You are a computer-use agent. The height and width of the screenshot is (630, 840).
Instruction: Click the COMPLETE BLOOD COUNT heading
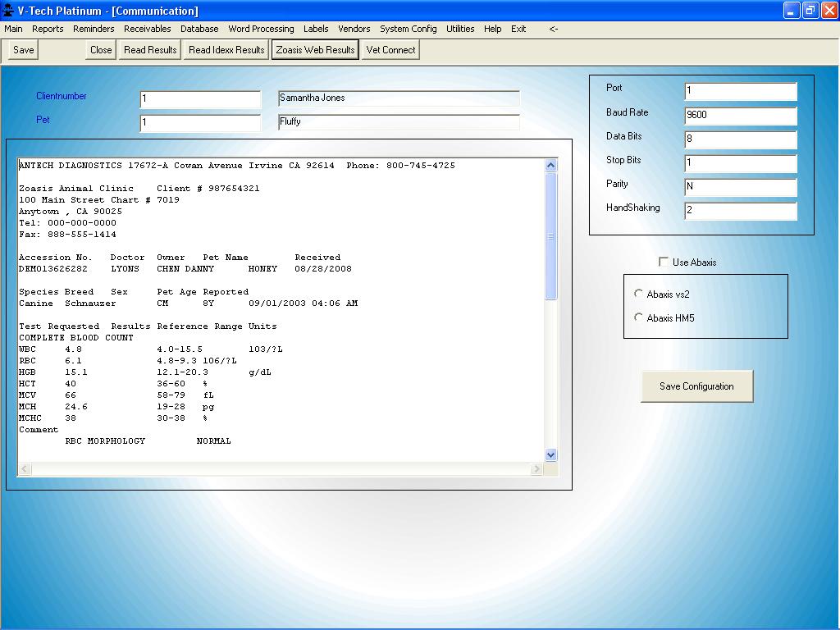pos(76,337)
